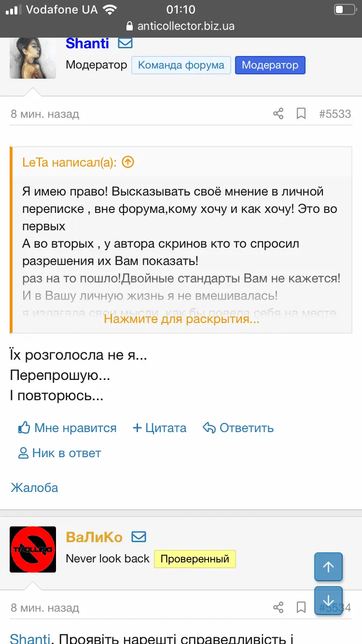Click the envelope icon next to Shanti

(x=125, y=43)
